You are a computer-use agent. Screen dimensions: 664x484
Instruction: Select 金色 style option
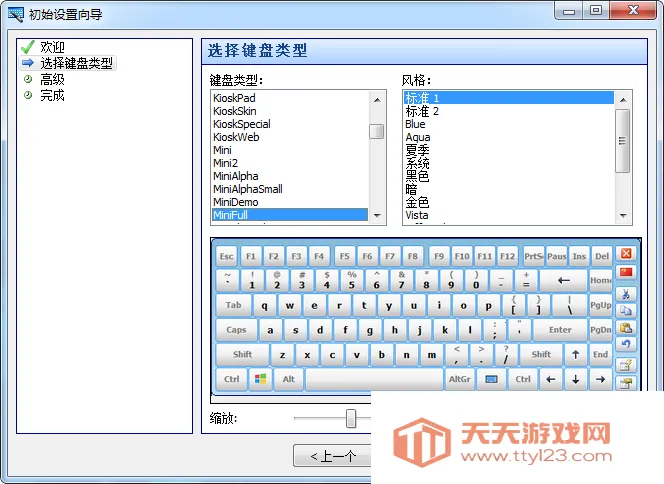(x=417, y=202)
